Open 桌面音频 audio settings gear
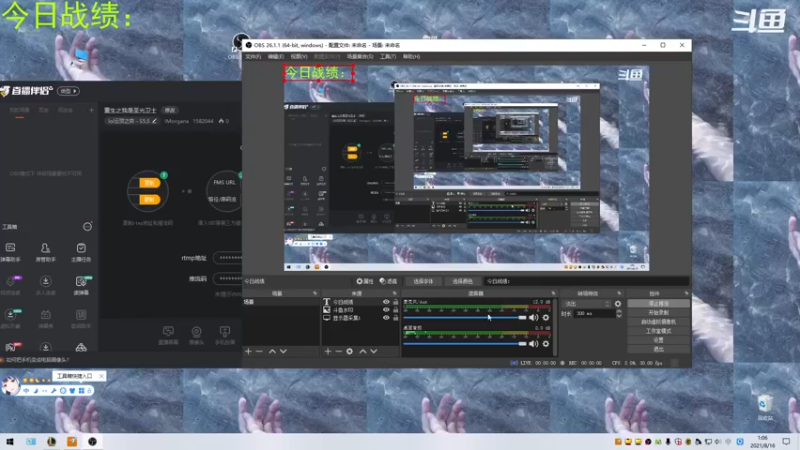Image resolution: width=800 pixels, height=450 pixels. coord(546,343)
